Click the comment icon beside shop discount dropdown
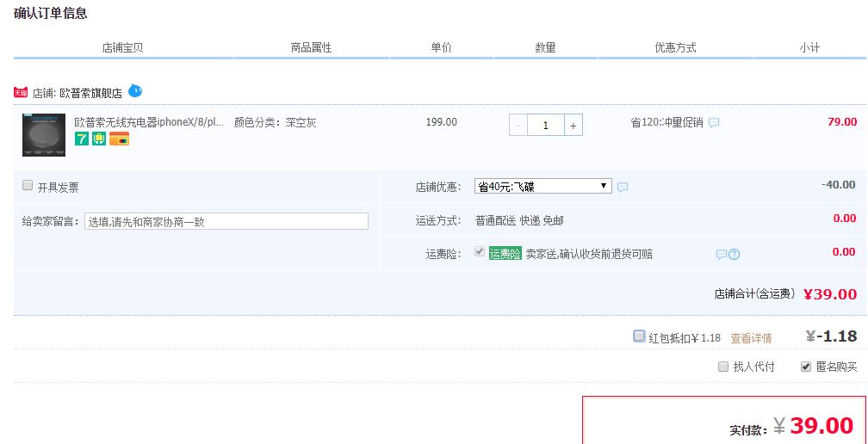The image size is (868, 444). pos(623,188)
